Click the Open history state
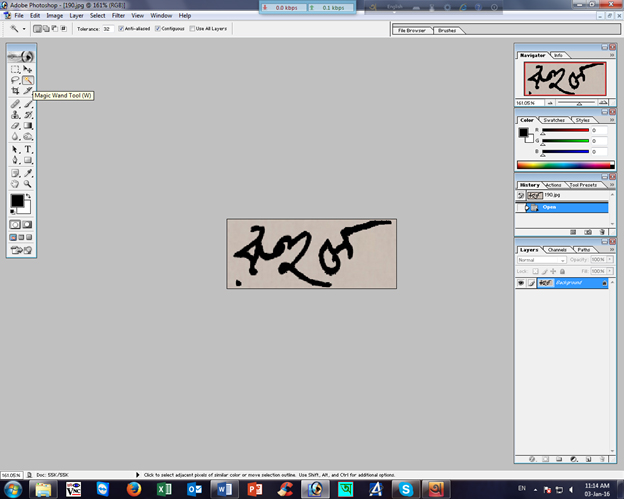 click(x=562, y=207)
